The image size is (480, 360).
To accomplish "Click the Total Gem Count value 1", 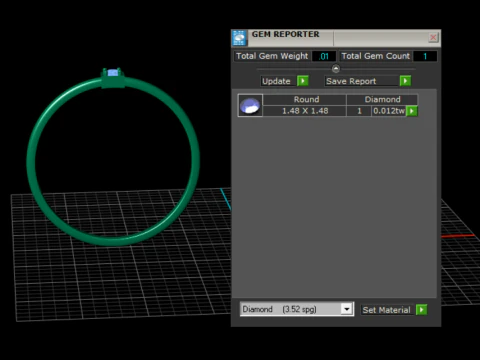I will pyautogui.click(x=425, y=56).
